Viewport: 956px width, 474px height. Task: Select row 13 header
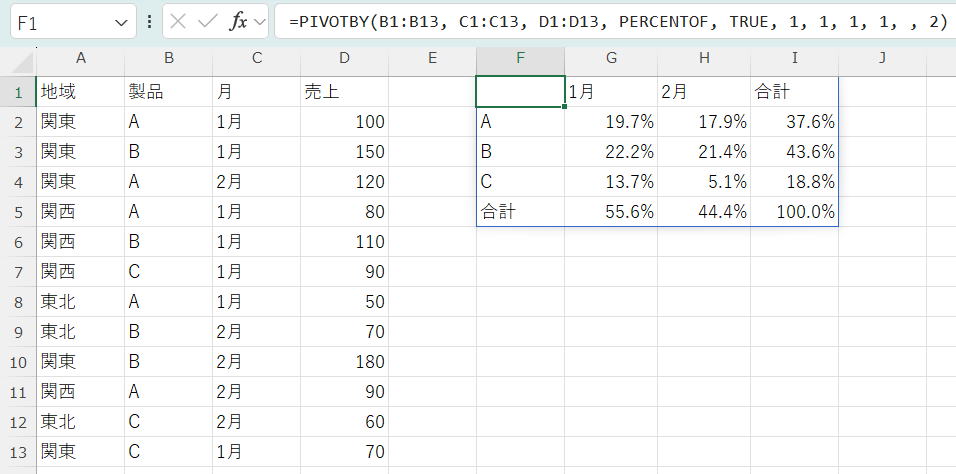click(x=18, y=453)
